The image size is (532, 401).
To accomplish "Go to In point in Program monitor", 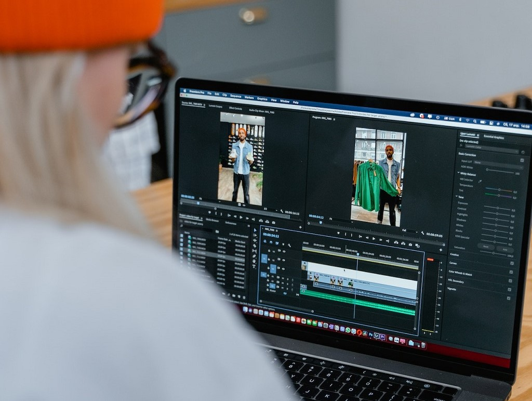I will (x=361, y=236).
